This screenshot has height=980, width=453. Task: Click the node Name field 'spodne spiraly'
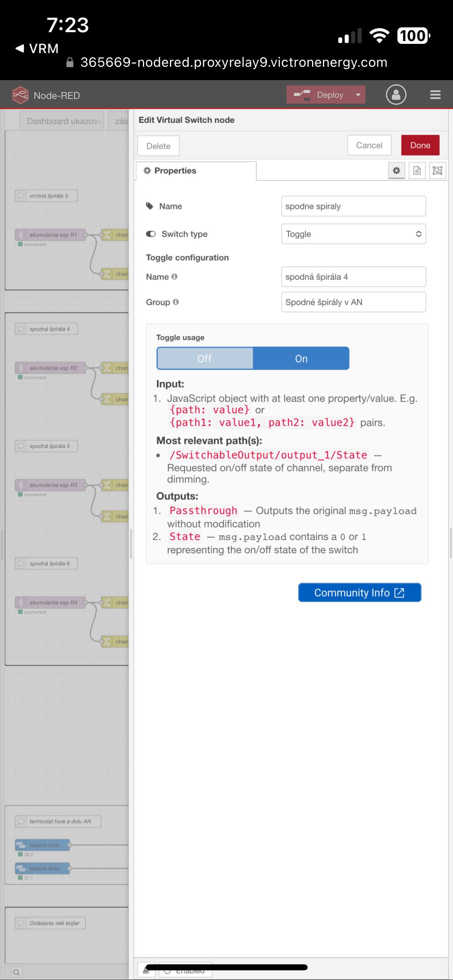[x=353, y=206]
